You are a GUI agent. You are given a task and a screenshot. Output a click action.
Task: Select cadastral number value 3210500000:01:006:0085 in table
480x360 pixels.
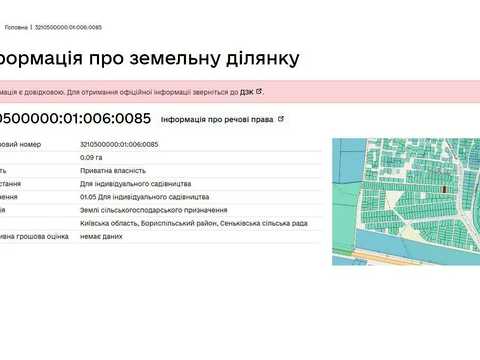119,144
